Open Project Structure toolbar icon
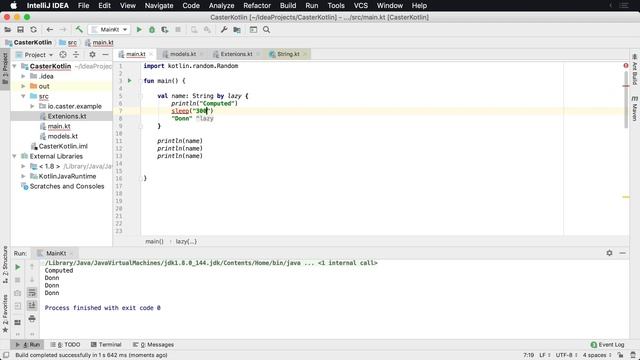This screenshot has width=640, height=360. click(237, 30)
